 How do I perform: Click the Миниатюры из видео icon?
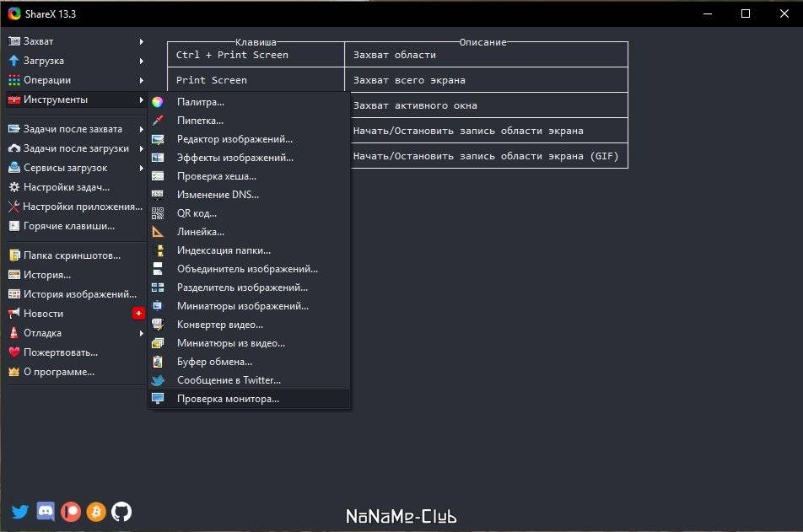pyautogui.click(x=158, y=343)
